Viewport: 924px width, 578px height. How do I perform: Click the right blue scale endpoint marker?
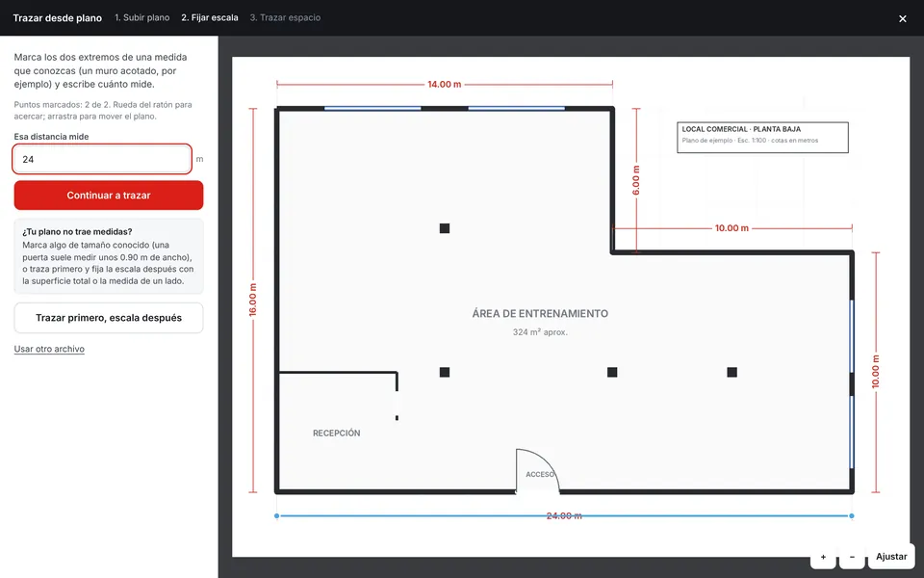pos(852,516)
